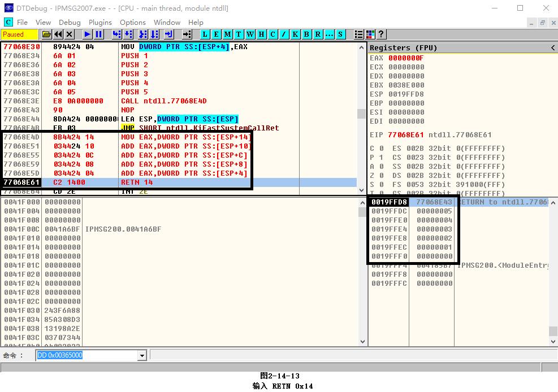
Task: Click the Close program X icon
Action: coord(70,34)
